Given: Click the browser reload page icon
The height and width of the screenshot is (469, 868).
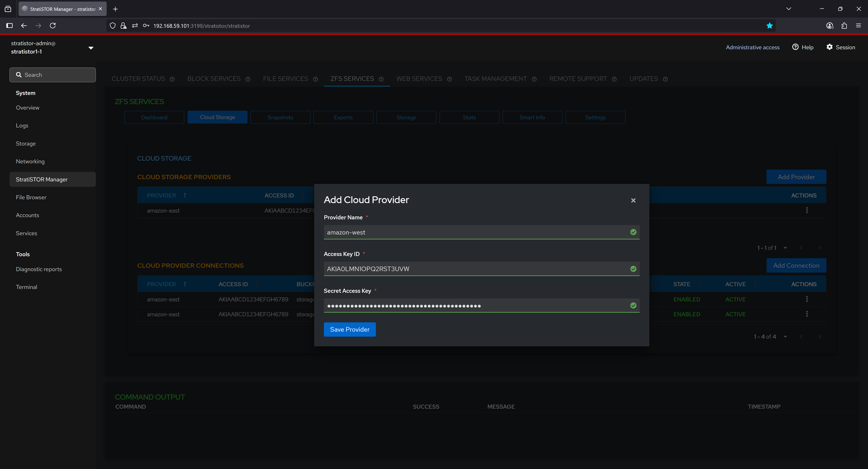Looking at the screenshot, I should 53,26.
